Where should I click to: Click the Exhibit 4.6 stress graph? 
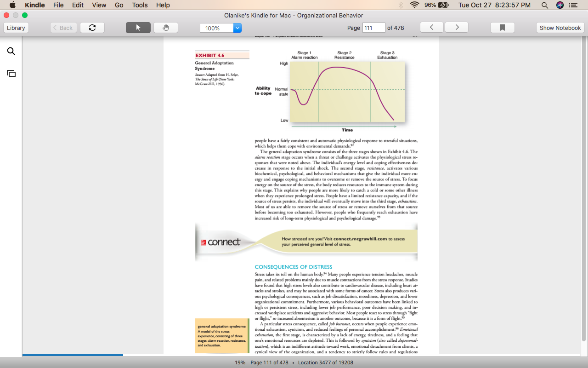click(347, 92)
